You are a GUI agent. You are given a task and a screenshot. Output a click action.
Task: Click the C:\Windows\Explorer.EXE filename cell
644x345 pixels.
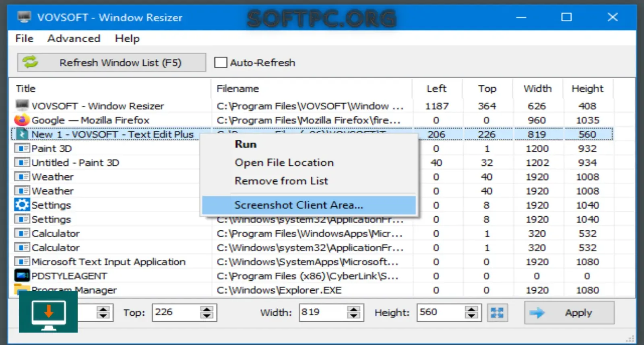(279, 290)
